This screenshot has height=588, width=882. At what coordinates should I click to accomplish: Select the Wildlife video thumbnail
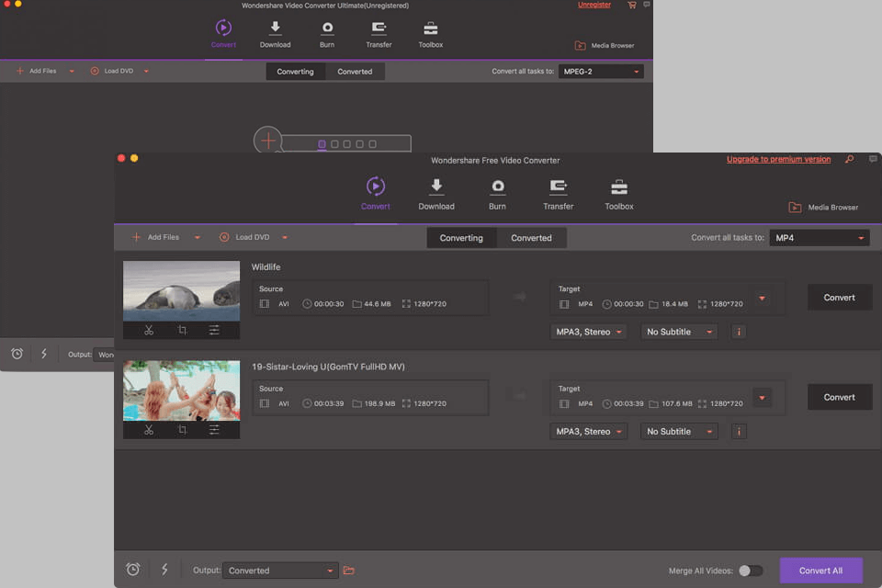point(181,290)
